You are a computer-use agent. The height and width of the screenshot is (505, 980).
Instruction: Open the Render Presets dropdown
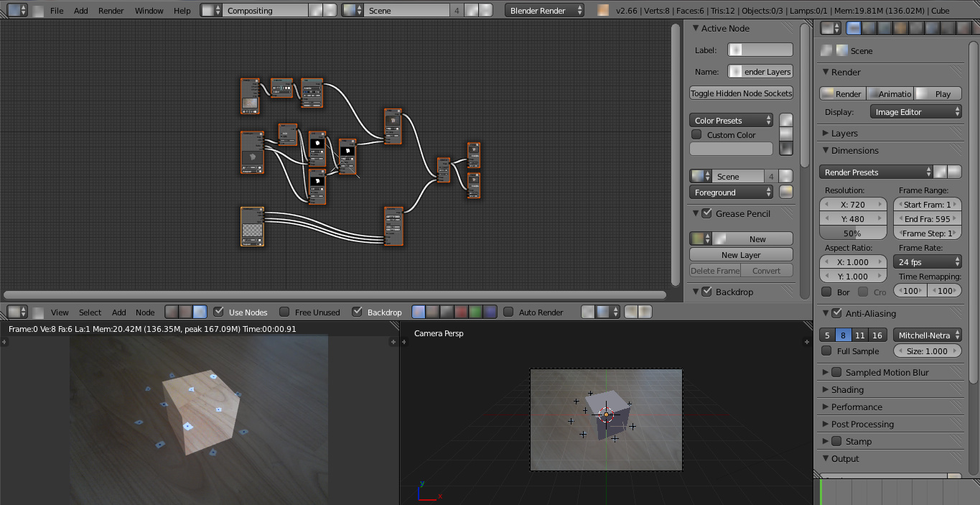coord(876,172)
